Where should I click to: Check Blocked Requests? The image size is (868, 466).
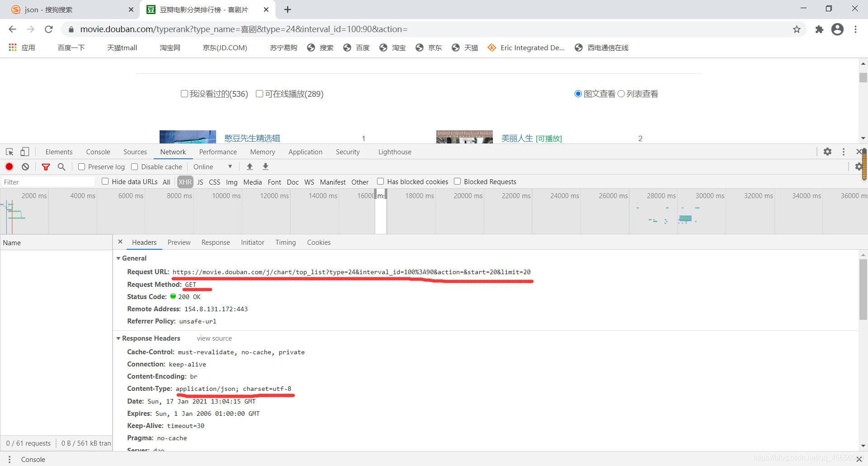458,181
